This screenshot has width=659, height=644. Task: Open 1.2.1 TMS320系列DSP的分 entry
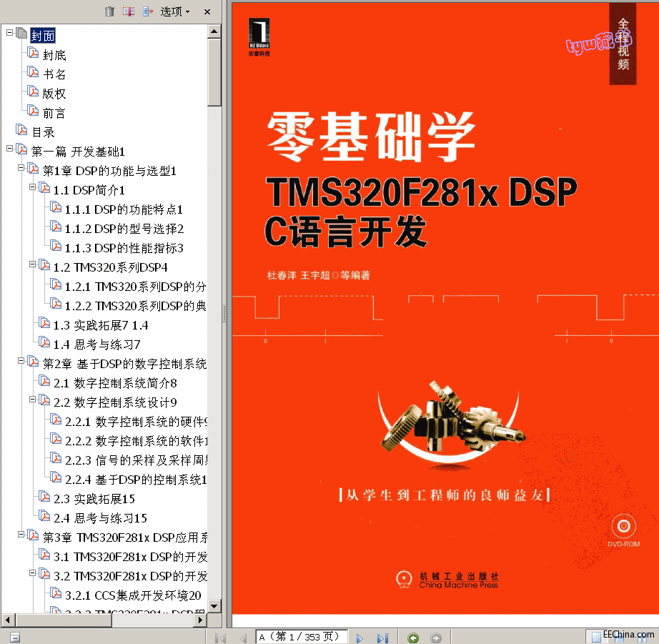135,287
